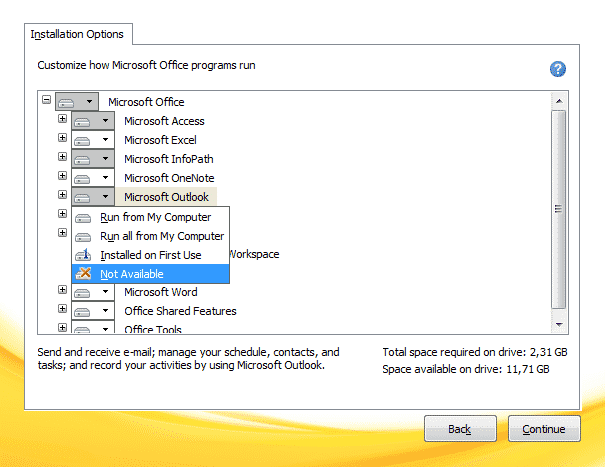Open install dropdown for Microsoft Excel
The width and height of the screenshot is (605, 467).
click(93, 140)
